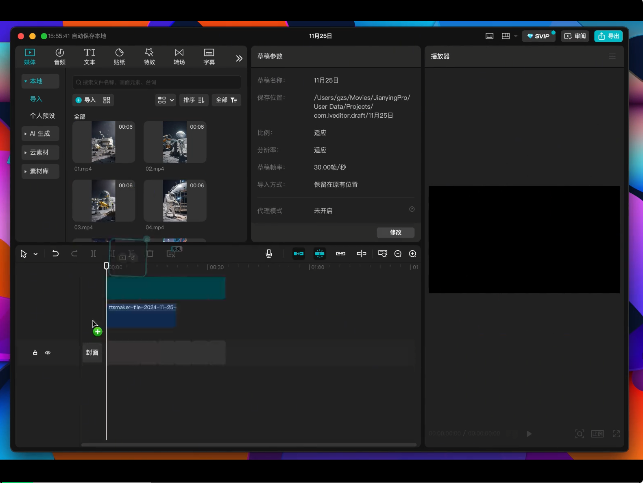Open the Sort (排序) dropdown
The width and height of the screenshot is (644, 483).
(194, 100)
